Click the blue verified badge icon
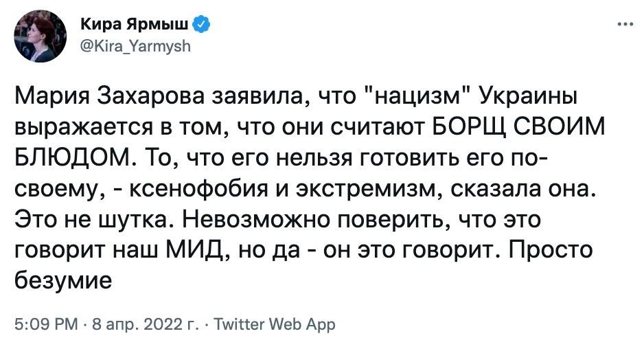The height and width of the screenshot is (338, 644). [x=200, y=25]
